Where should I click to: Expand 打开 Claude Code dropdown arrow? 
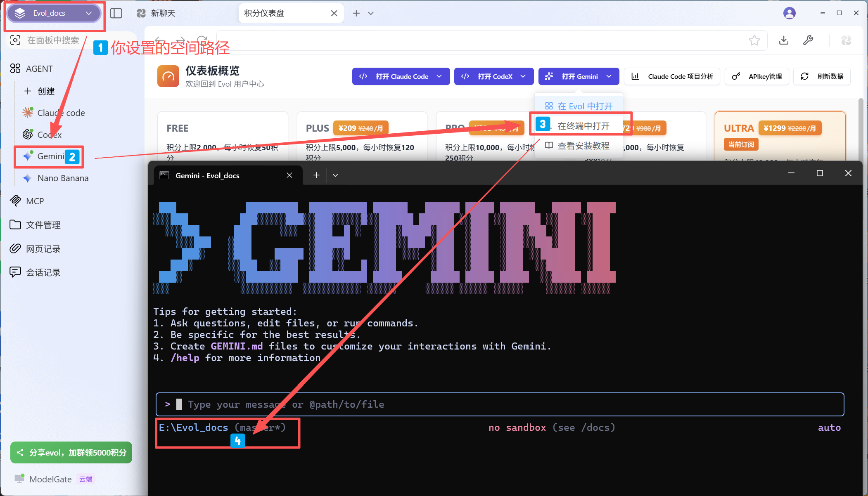tap(439, 76)
